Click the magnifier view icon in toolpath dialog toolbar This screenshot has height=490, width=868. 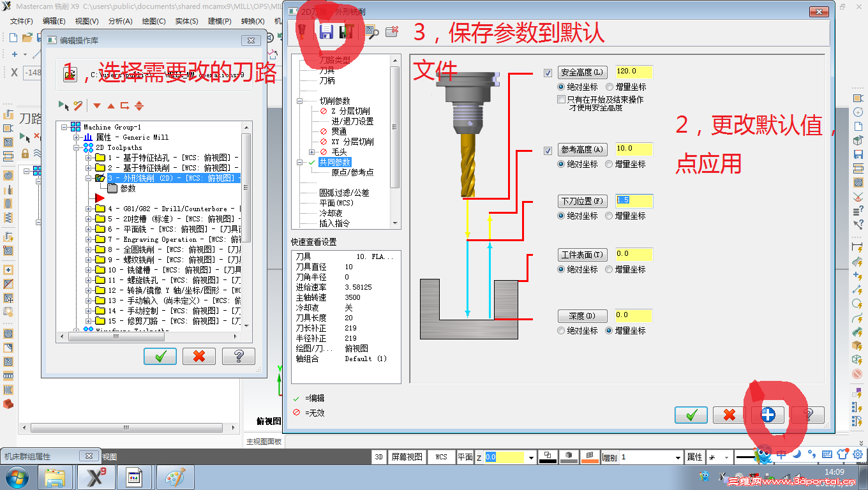point(372,33)
